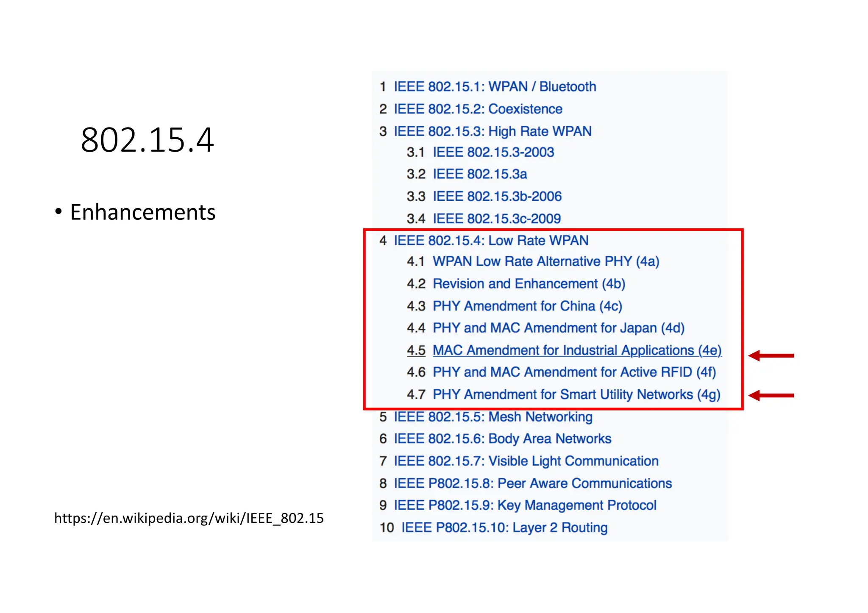
Task: Go to section IEEE 802.15.3-2003
Action: 493,152
